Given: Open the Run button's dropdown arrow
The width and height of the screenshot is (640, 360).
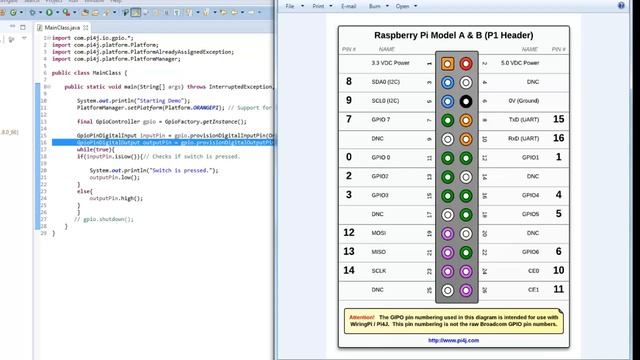Looking at the screenshot, I should (x=58, y=13).
